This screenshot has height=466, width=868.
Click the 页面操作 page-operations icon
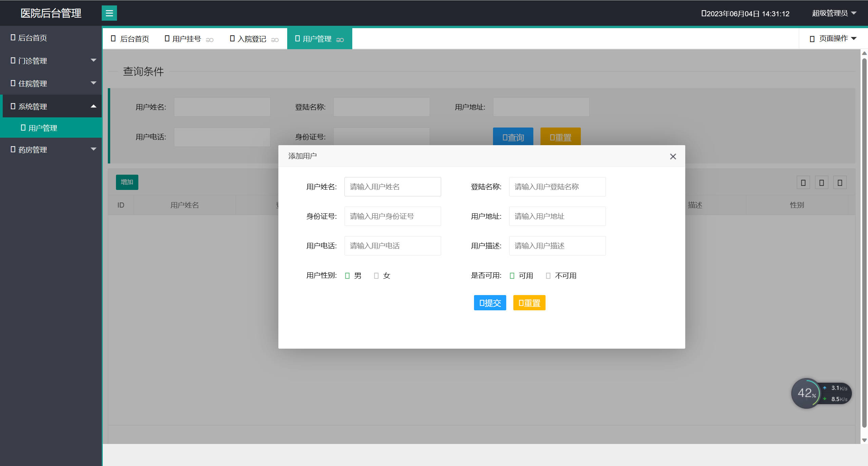pyautogui.click(x=812, y=38)
